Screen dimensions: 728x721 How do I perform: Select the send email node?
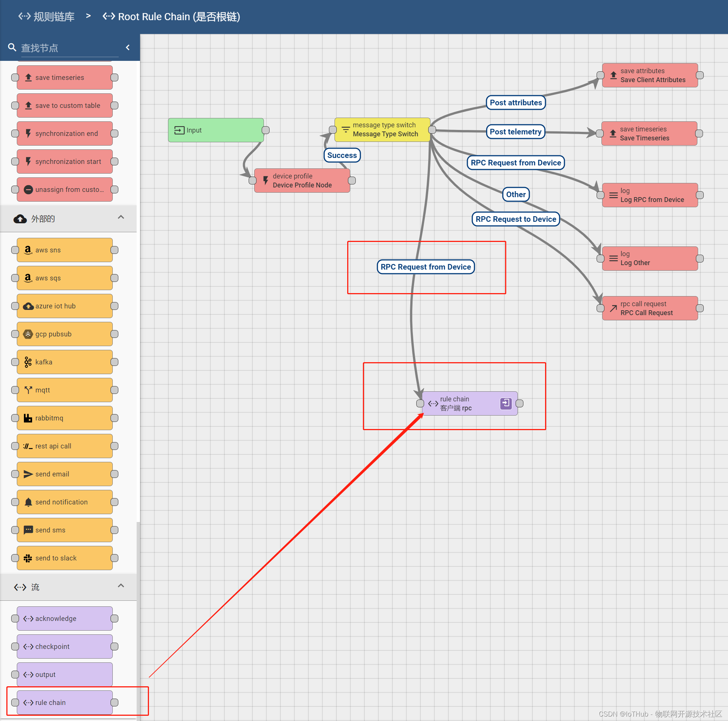64,474
